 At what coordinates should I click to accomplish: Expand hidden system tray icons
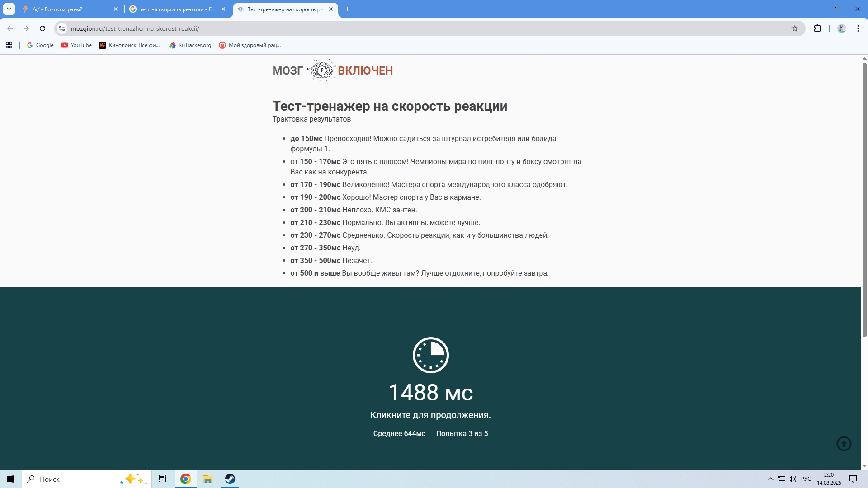click(x=770, y=479)
